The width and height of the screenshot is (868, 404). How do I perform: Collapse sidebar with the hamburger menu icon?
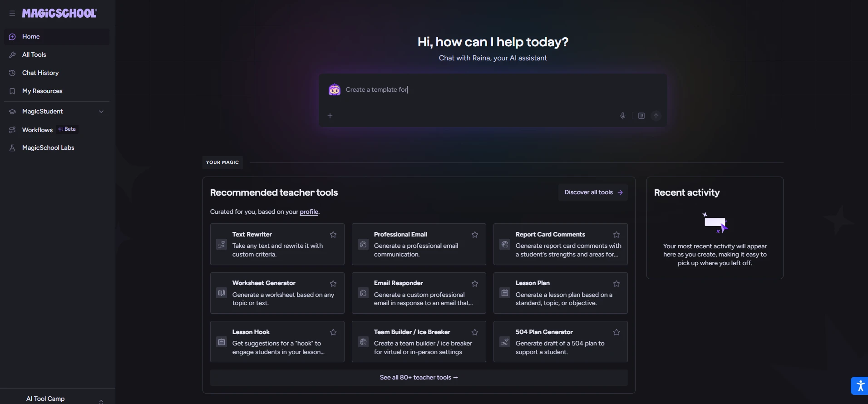coord(12,13)
